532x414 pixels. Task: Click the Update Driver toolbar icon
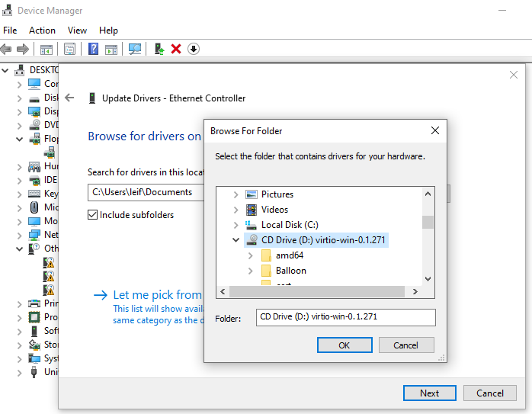pyautogui.click(x=159, y=49)
